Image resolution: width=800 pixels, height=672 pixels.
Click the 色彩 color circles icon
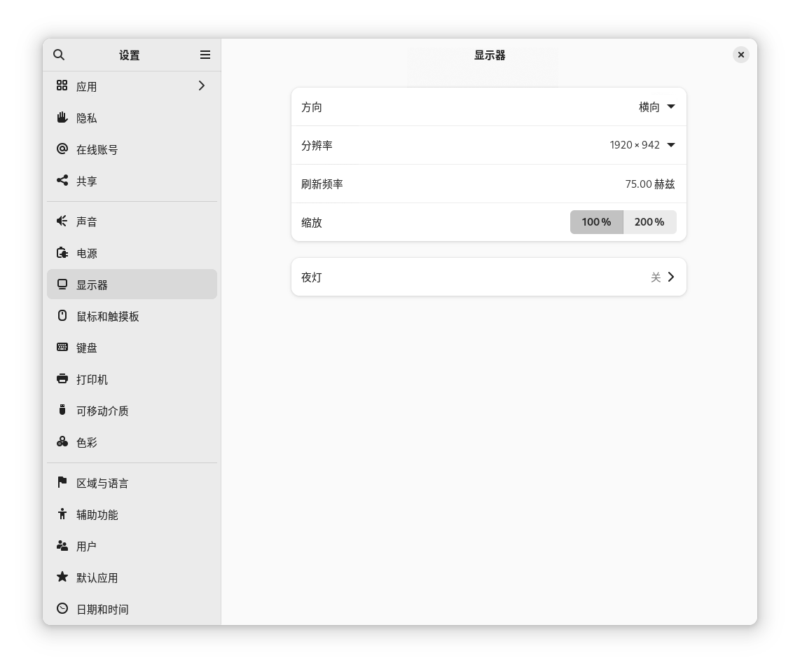tap(62, 442)
